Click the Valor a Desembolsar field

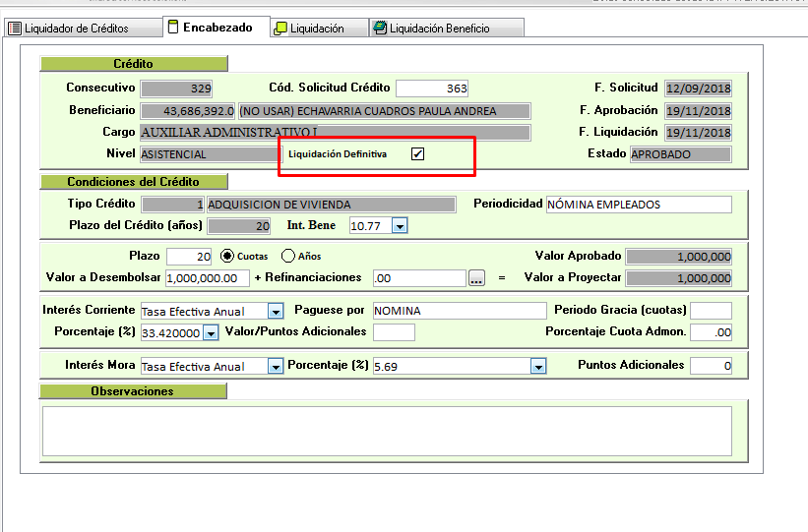[207, 278]
